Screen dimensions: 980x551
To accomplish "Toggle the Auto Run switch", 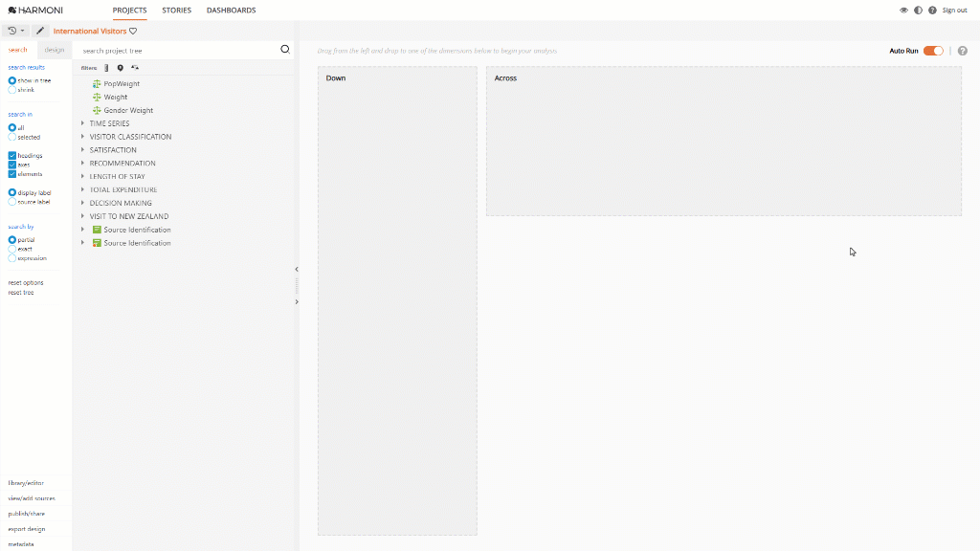I will tap(933, 51).
